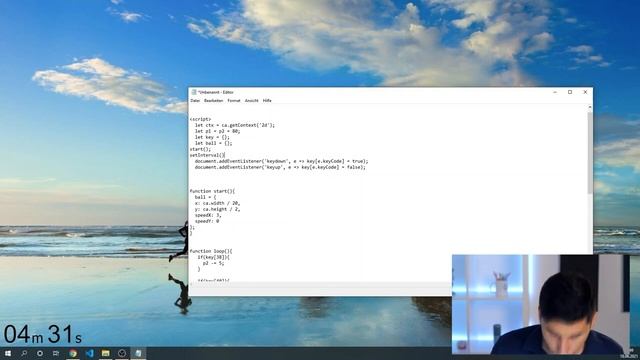640x360 pixels.
Task: Open taskbar search magnifier
Action: coord(24,353)
